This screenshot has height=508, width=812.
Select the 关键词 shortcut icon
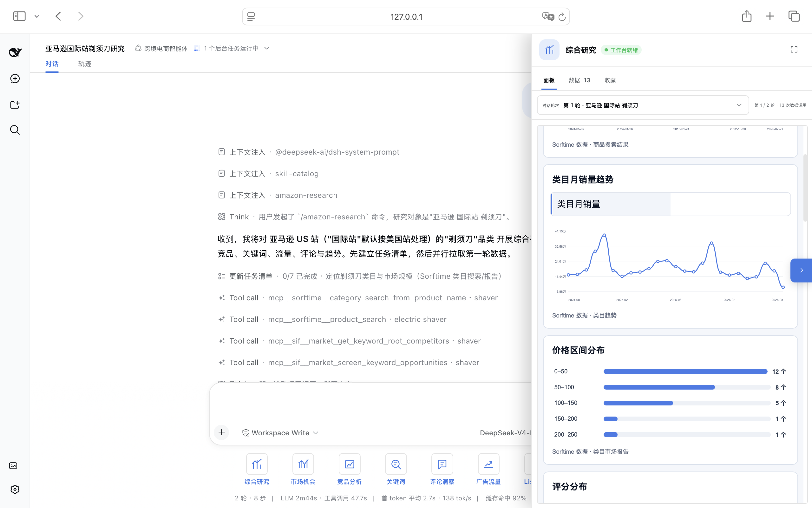pos(396,464)
